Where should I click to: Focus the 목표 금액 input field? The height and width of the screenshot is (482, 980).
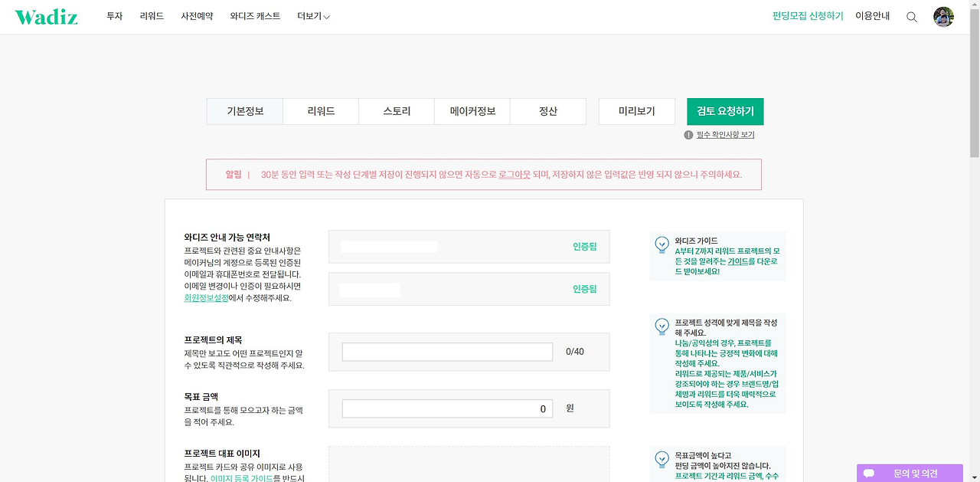click(447, 408)
